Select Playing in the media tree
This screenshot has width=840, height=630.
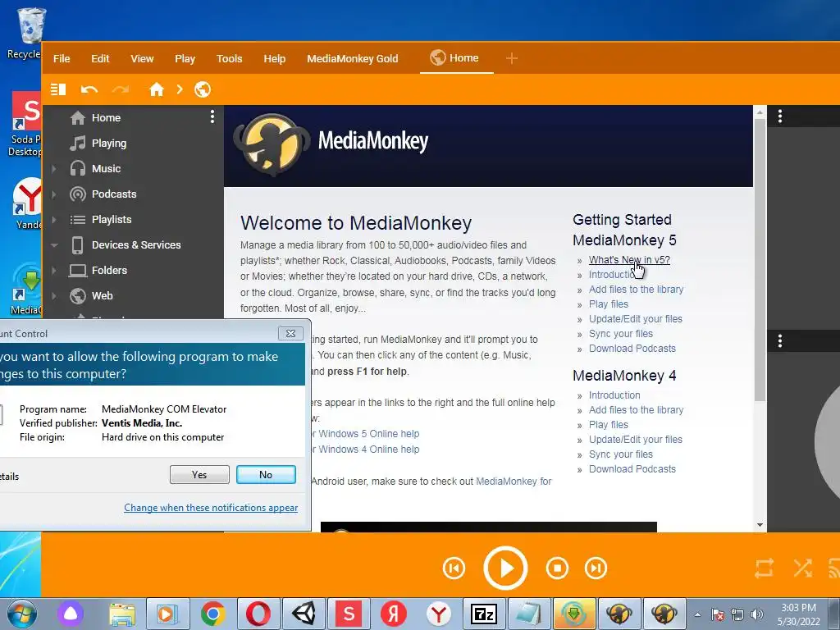coord(109,143)
